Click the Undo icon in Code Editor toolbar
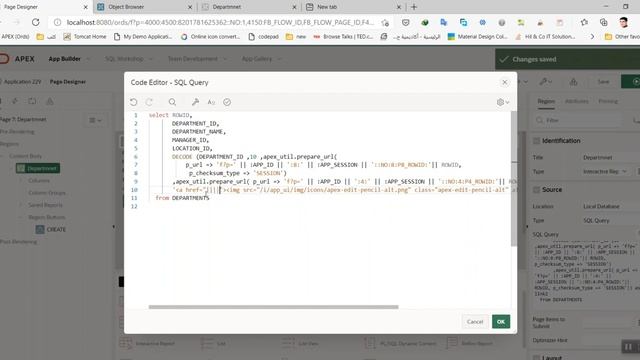The image size is (640, 360). pos(133,102)
